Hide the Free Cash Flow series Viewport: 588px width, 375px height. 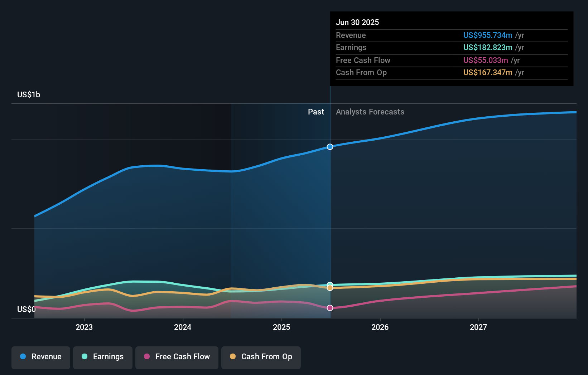177,357
